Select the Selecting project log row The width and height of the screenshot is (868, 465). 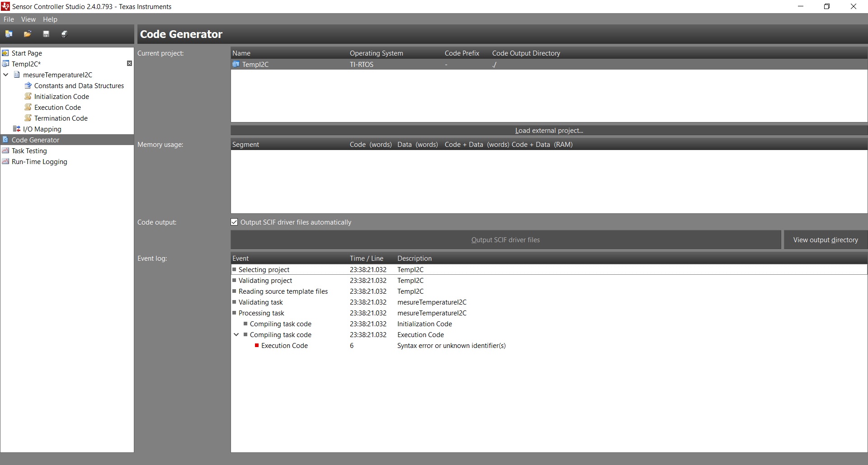point(549,269)
